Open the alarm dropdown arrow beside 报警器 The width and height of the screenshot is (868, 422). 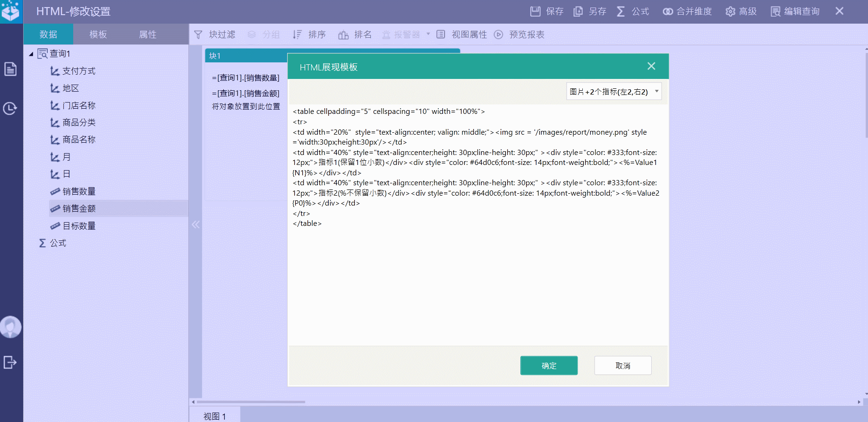tap(428, 34)
